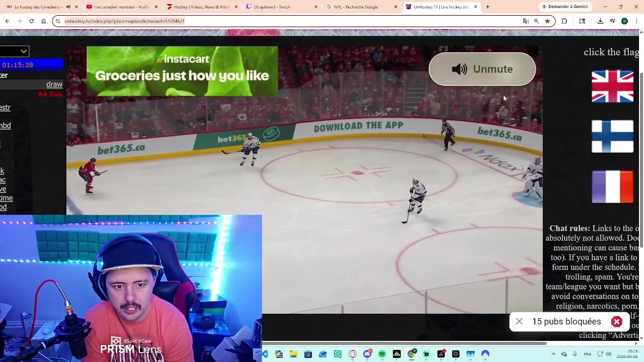Viewport: 644px width, 362px height.
Task: Open File Explorer from taskbar
Action: pos(293,354)
